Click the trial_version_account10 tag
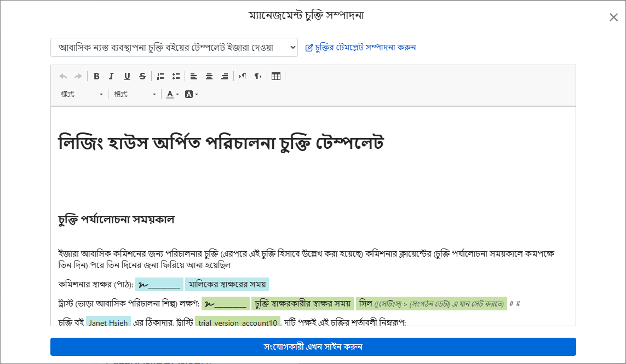The height and width of the screenshot is (364, 626). 238,322
